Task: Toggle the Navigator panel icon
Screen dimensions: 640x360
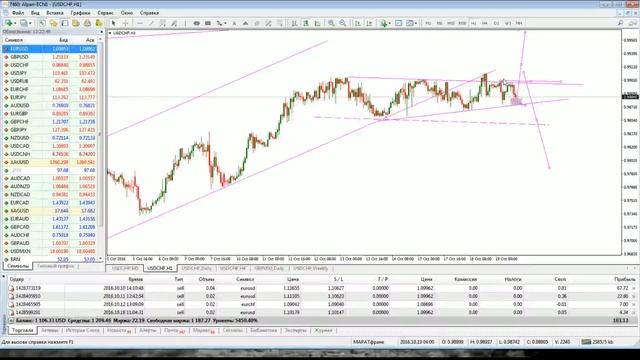Action: (x=64, y=23)
